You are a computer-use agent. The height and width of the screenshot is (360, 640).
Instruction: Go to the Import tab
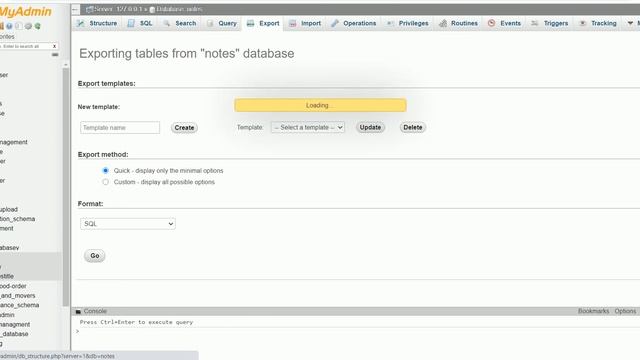305,23
